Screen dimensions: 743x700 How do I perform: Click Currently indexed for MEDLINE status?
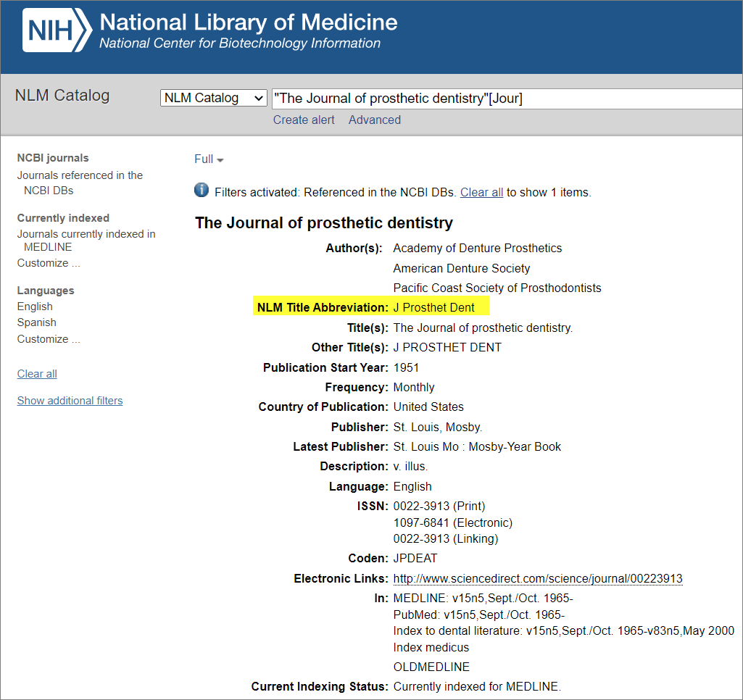pos(477,687)
